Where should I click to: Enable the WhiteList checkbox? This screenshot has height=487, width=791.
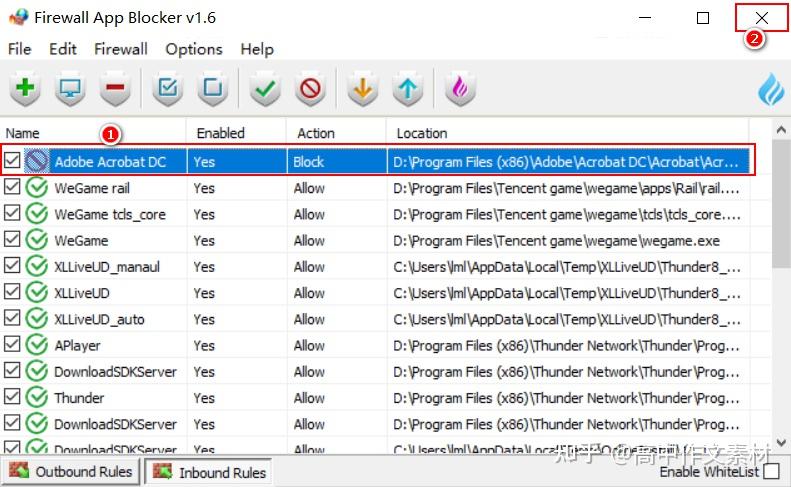[x=771, y=472]
